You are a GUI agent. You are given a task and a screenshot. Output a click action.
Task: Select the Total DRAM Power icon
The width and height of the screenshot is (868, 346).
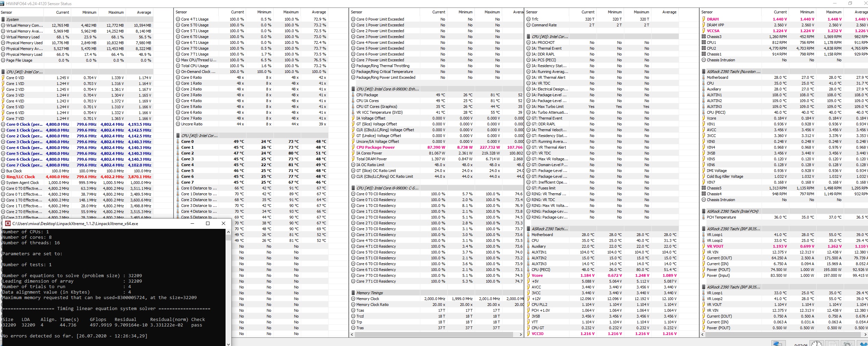coord(353,159)
